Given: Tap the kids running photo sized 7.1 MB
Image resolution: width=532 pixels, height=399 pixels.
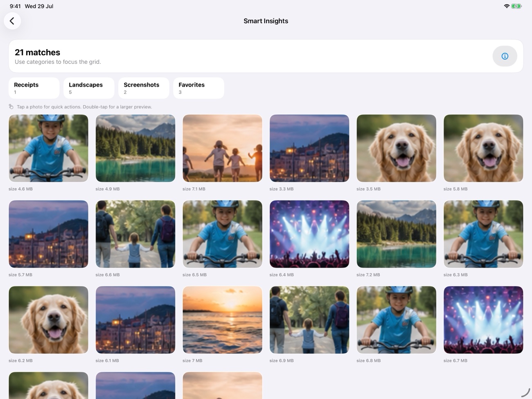Looking at the screenshot, I should coord(222,148).
